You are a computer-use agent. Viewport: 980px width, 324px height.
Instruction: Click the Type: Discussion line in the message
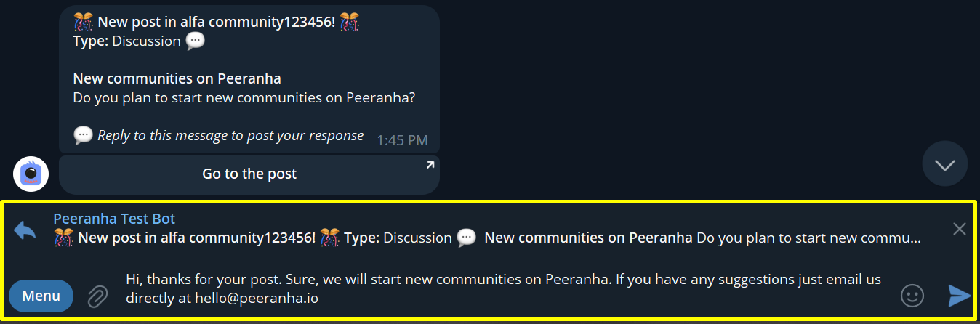tap(139, 41)
